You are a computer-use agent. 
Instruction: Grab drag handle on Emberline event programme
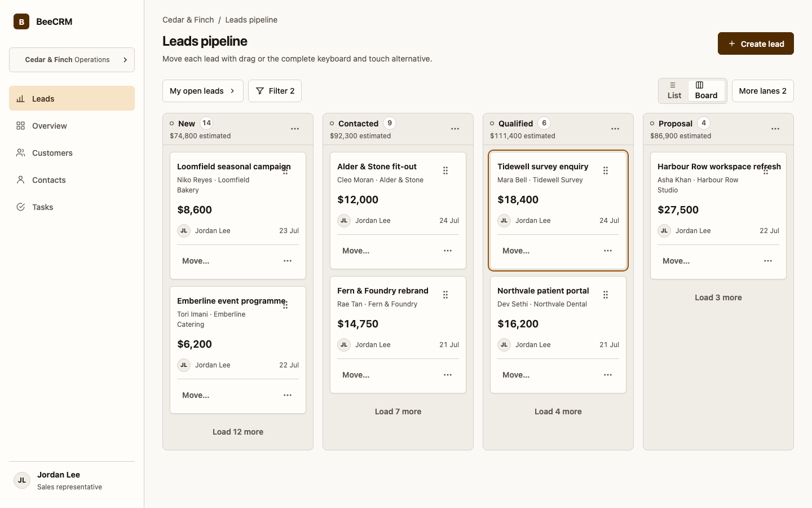point(285,305)
